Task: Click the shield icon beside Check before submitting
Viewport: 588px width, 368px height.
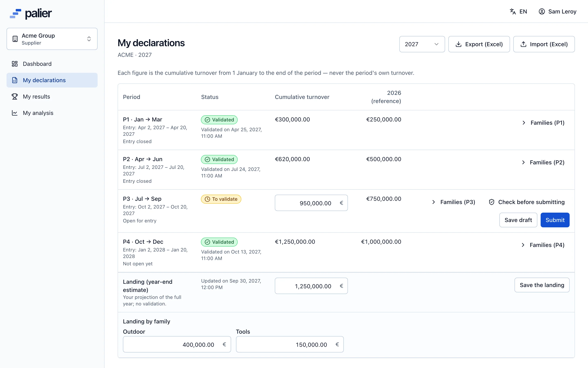Action: point(492,202)
